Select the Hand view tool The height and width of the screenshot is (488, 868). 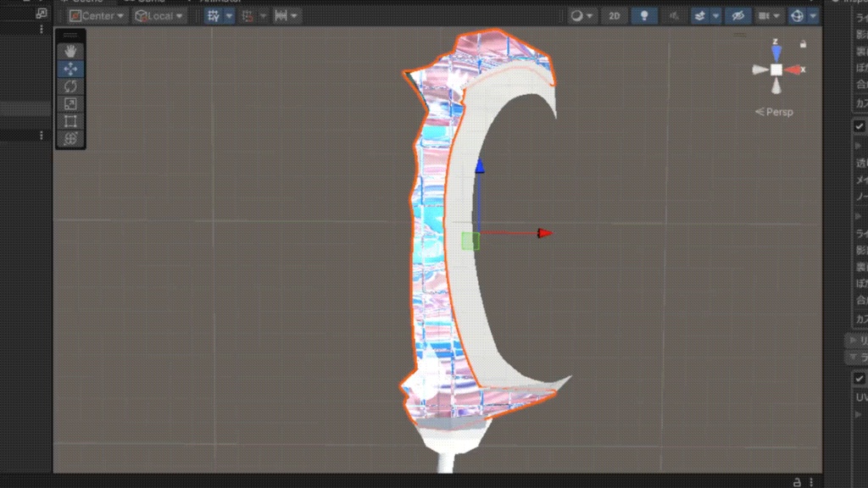point(70,52)
